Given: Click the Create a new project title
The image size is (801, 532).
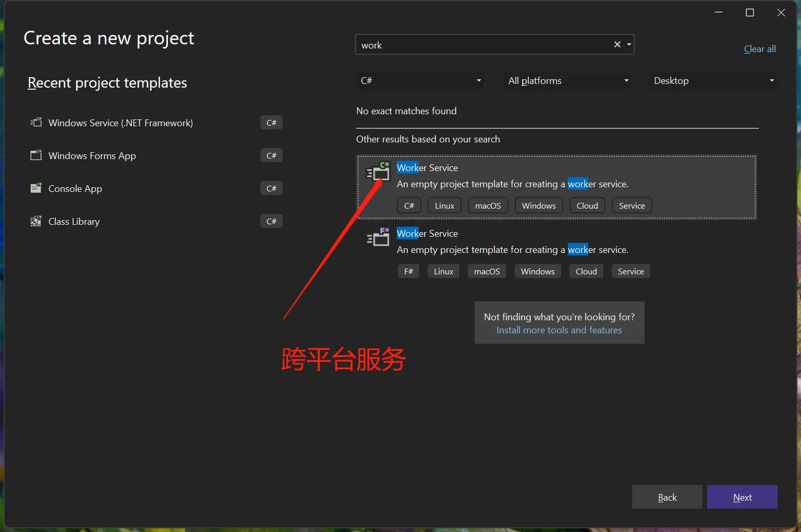Looking at the screenshot, I should click(x=108, y=38).
